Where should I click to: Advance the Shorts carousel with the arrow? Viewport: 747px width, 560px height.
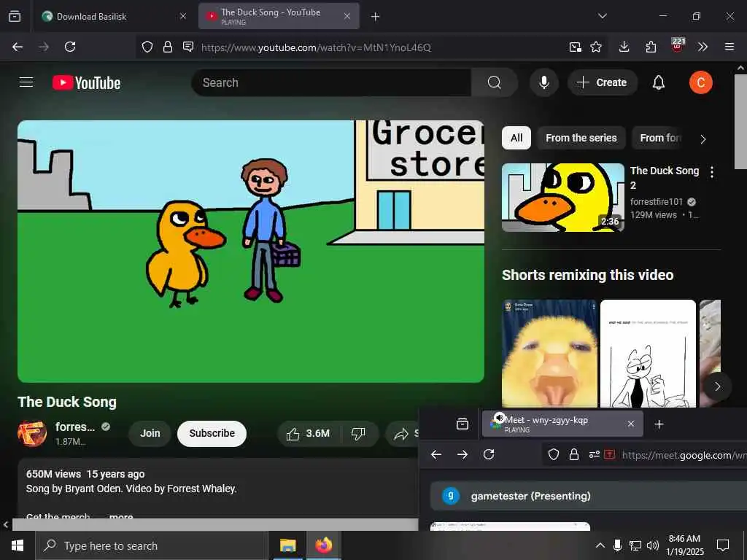[717, 386]
